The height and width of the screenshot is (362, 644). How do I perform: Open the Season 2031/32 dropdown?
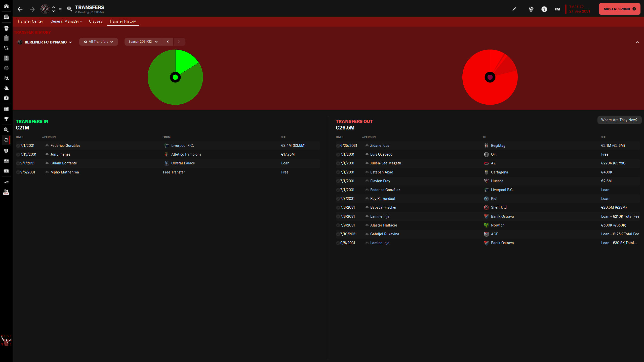pos(143,42)
